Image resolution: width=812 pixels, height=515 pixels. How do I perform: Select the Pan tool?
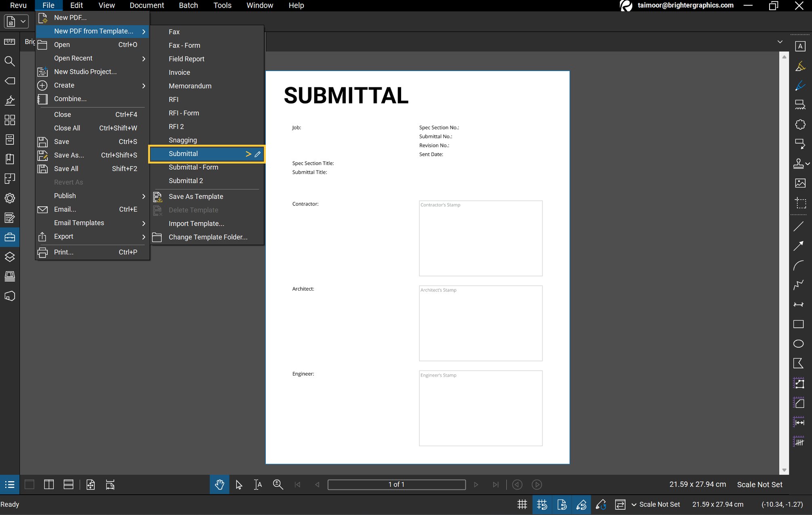click(x=219, y=484)
